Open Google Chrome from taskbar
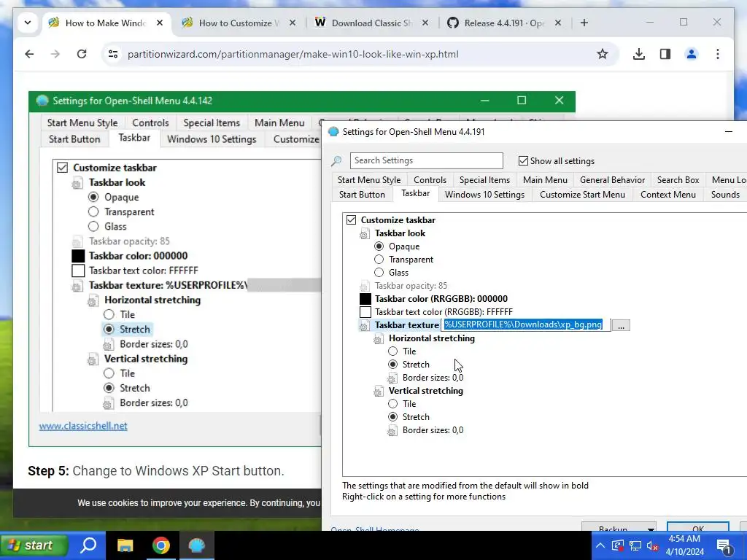Viewport: 747px width, 560px height. [x=161, y=545]
